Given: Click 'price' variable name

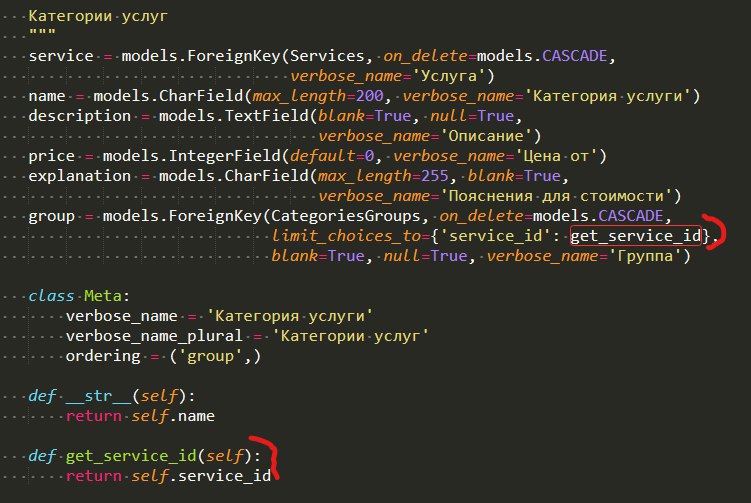Looking at the screenshot, I should pyautogui.click(x=51, y=156).
